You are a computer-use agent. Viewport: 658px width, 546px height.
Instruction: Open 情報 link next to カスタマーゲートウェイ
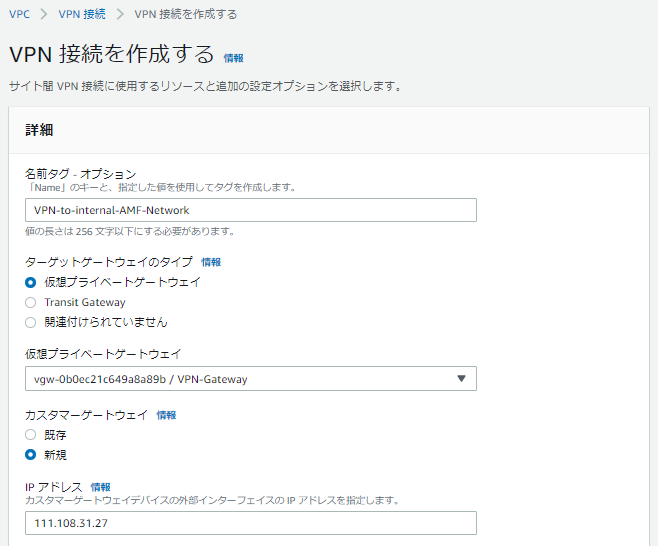tap(166, 415)
